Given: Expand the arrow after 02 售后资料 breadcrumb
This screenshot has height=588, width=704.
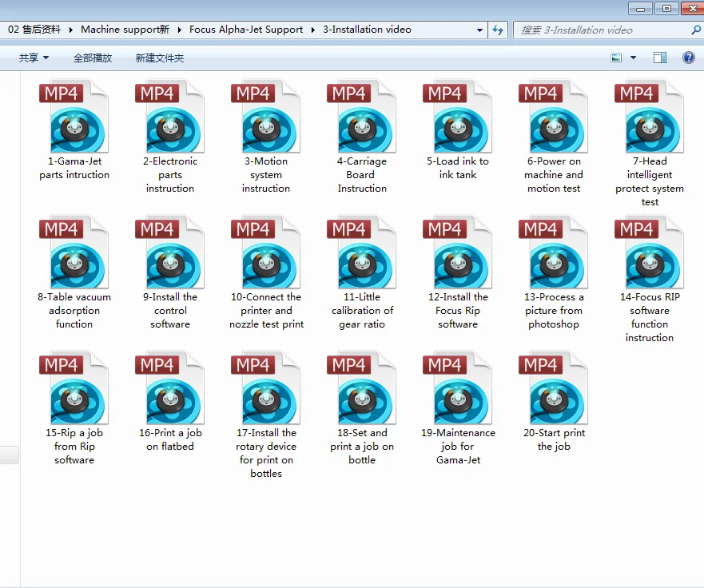Looking at the screenshot, I should [70, 30].
